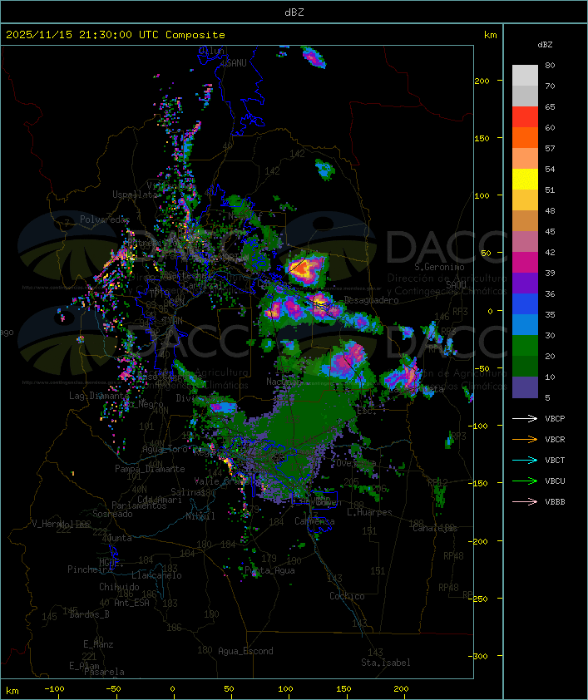Click the Sosneado map label
Image resolution: width=588 pixels, height=700 pixels.
coord(112,514)
